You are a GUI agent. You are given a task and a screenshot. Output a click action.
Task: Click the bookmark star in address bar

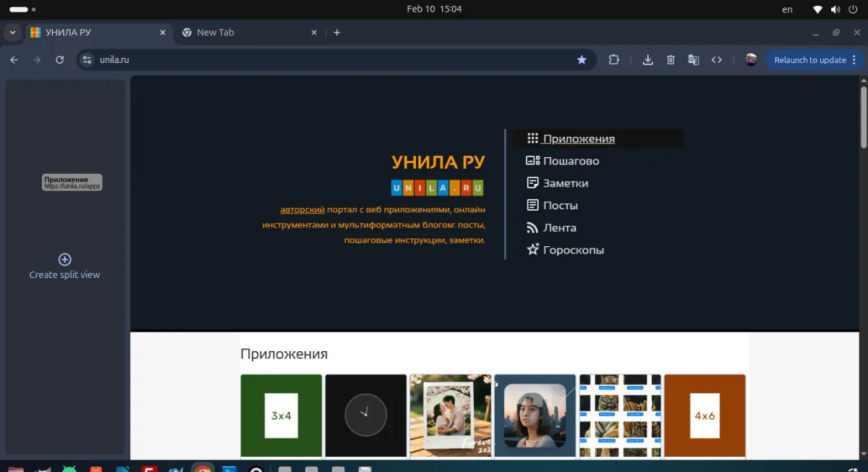(x=582, y=60)
